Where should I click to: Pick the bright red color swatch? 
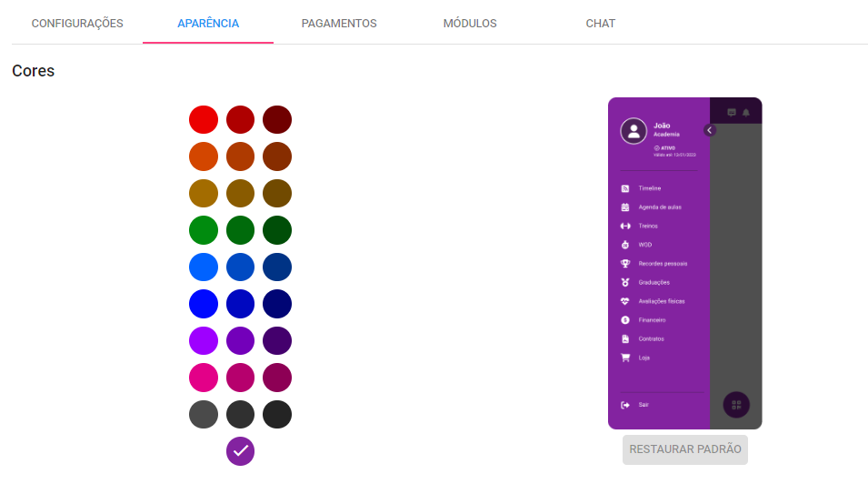204,120
